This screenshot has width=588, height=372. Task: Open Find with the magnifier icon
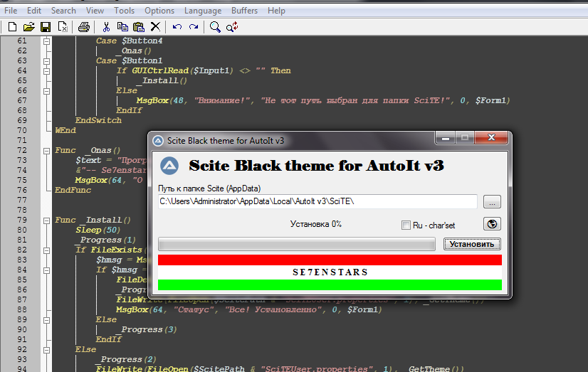(214, 27)
